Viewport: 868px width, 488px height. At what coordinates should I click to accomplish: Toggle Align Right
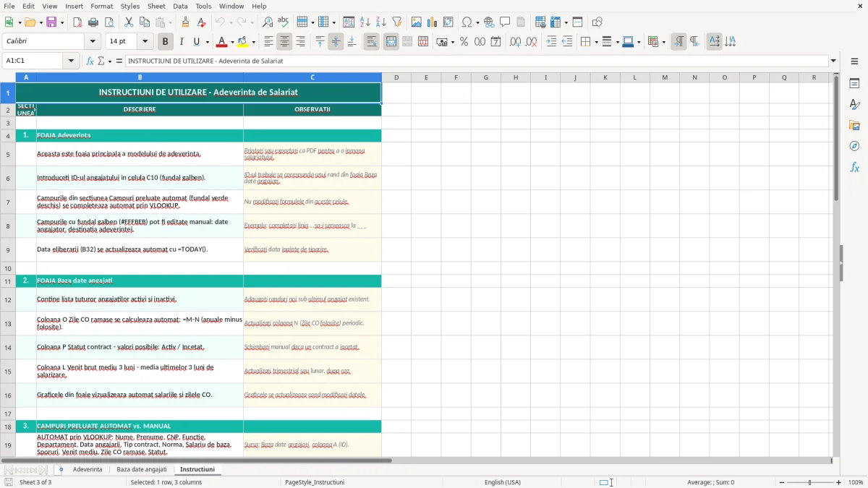tap(300, 42)
